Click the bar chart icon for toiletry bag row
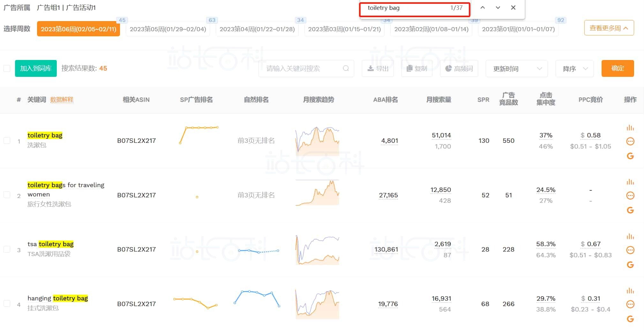The width and height of the screenshot is (644, 331). (x=630, y=128)
